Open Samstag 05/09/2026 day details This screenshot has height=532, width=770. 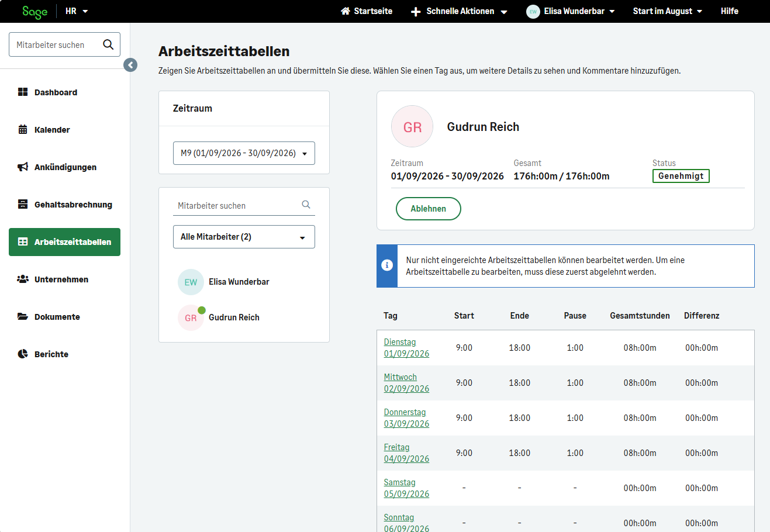pos(406,488)
